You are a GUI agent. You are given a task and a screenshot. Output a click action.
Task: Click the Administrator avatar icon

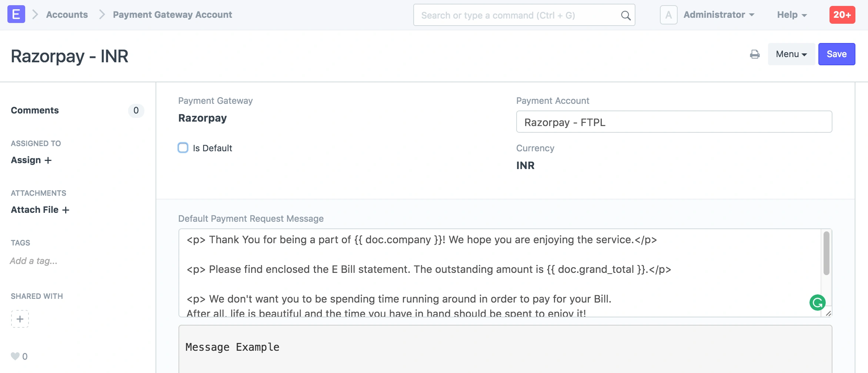click(x=668, y=14)
